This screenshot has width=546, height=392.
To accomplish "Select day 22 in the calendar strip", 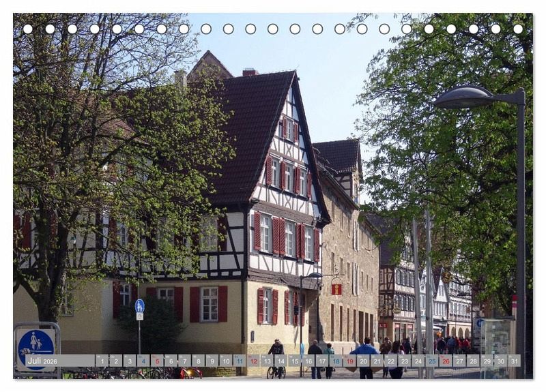I will tap(391, 361).
